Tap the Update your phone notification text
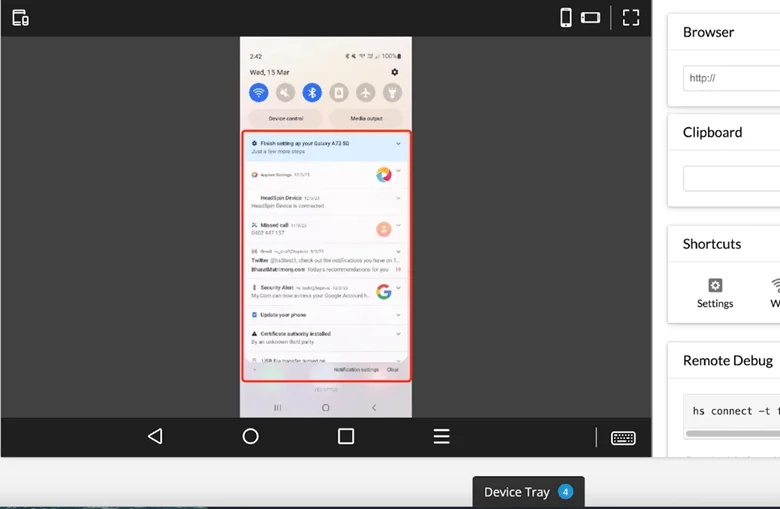Image resolution: width=780 pixels, height=509 pixels. pyautogui.click(x=283, y=315)
